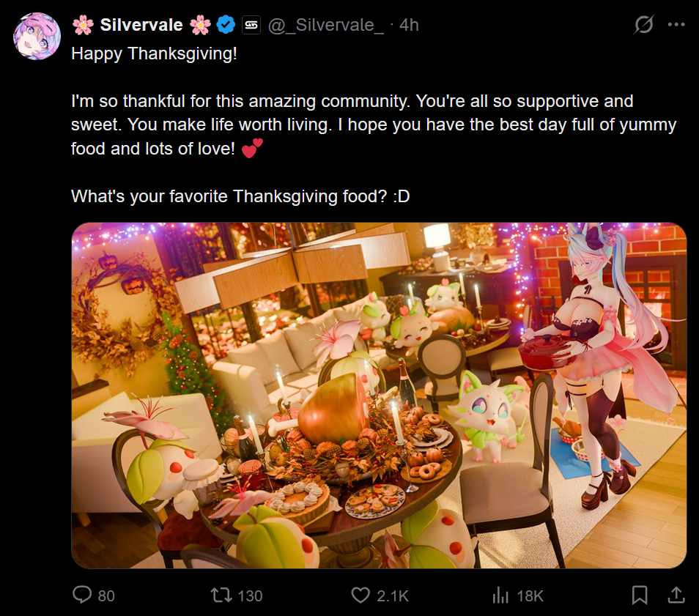Open the share post menu icon
This screenshot has height=616, width=699.
(676, 594)
